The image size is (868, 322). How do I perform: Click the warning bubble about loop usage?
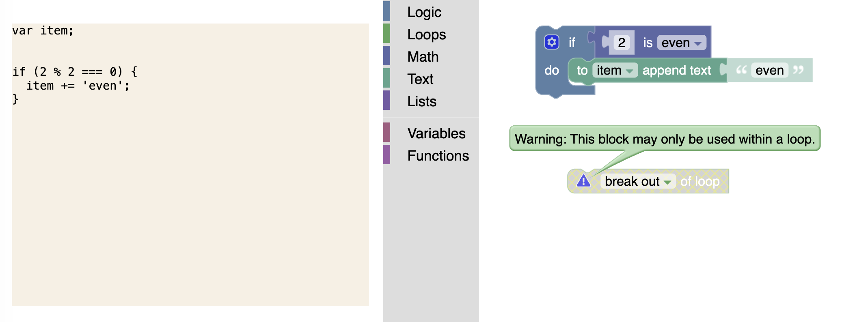665,139
